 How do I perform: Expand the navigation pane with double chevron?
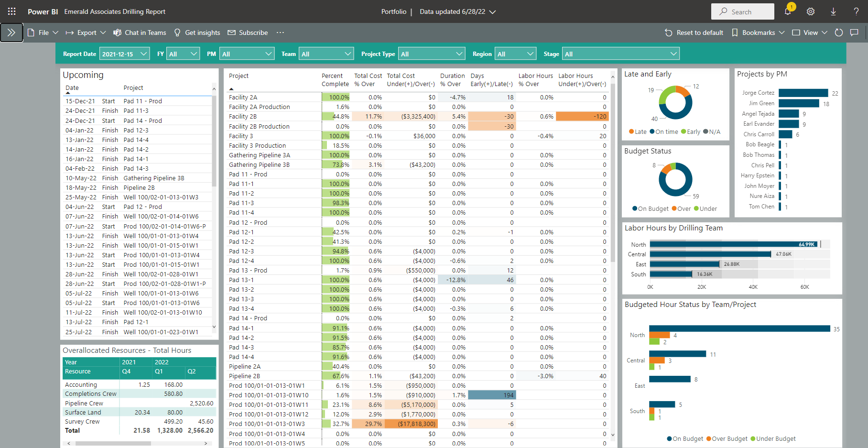11,33
